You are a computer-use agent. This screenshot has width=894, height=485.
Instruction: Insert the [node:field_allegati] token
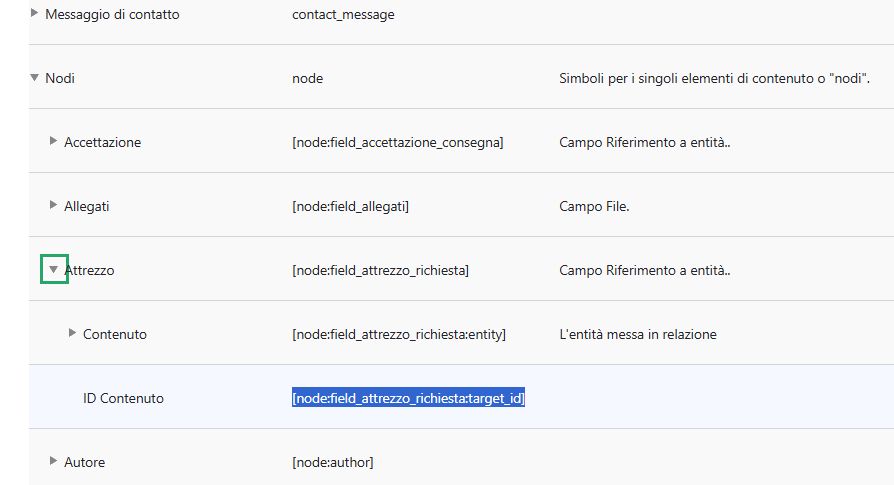pyautogui.click(x=350, y=206)
